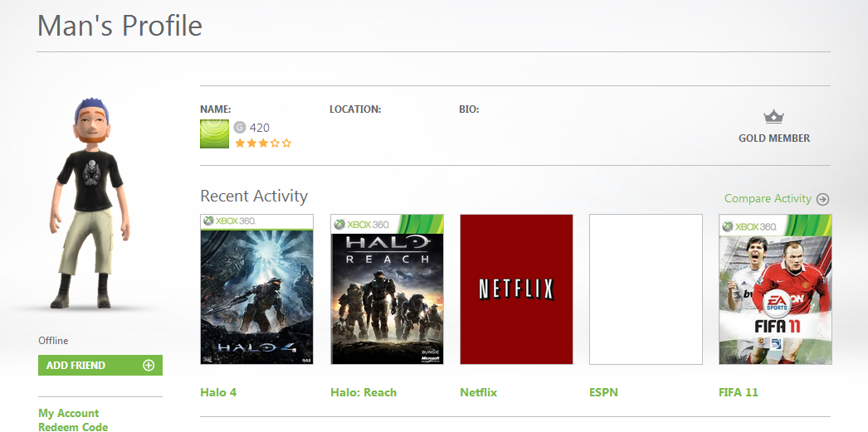Click the avatar figure with blue hair
The image size is (868, 432).
click(x=90, y=203)
